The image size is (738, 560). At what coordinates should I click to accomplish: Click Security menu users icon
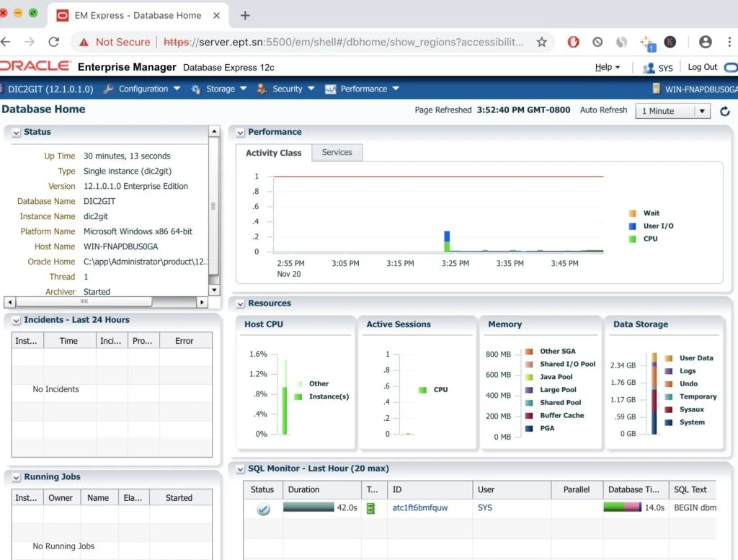[262, 89]
